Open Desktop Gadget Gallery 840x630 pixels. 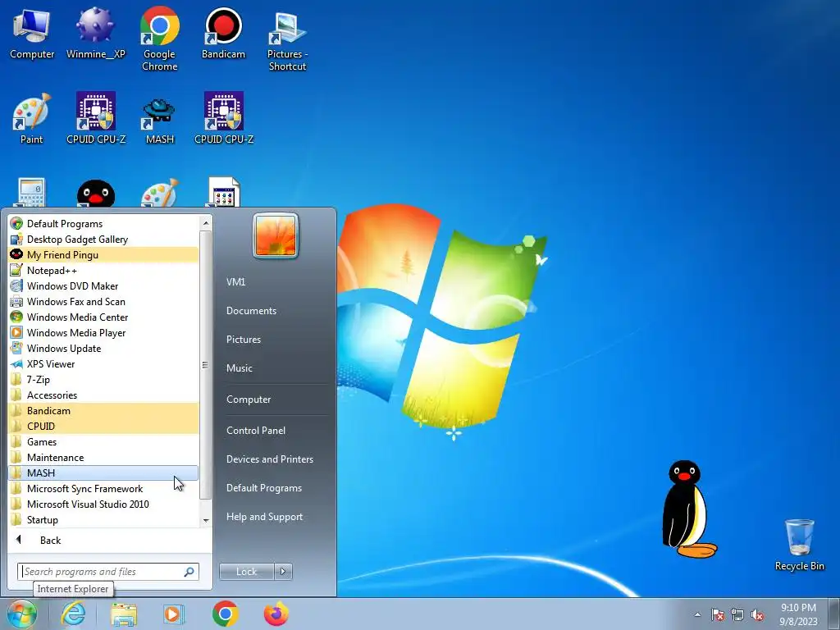pyautogui.click(x=103, y=239)
